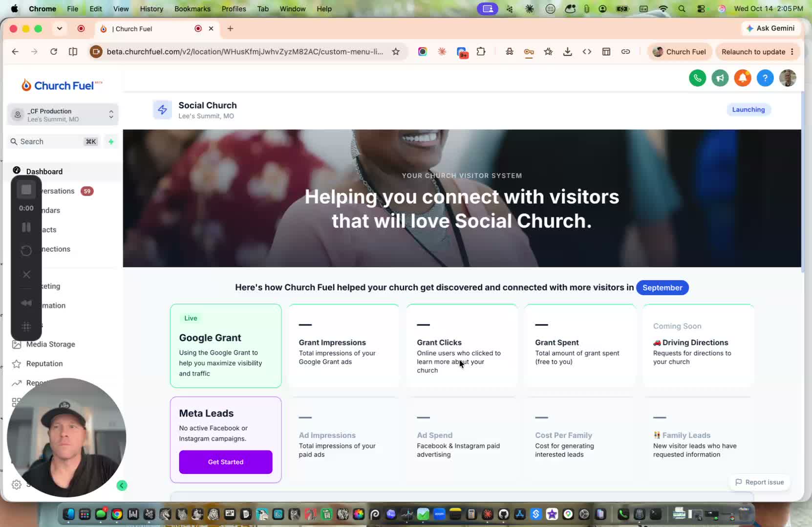Open the megaphone announcements icon
Screen dimensions: 812x527
point(720,78)
